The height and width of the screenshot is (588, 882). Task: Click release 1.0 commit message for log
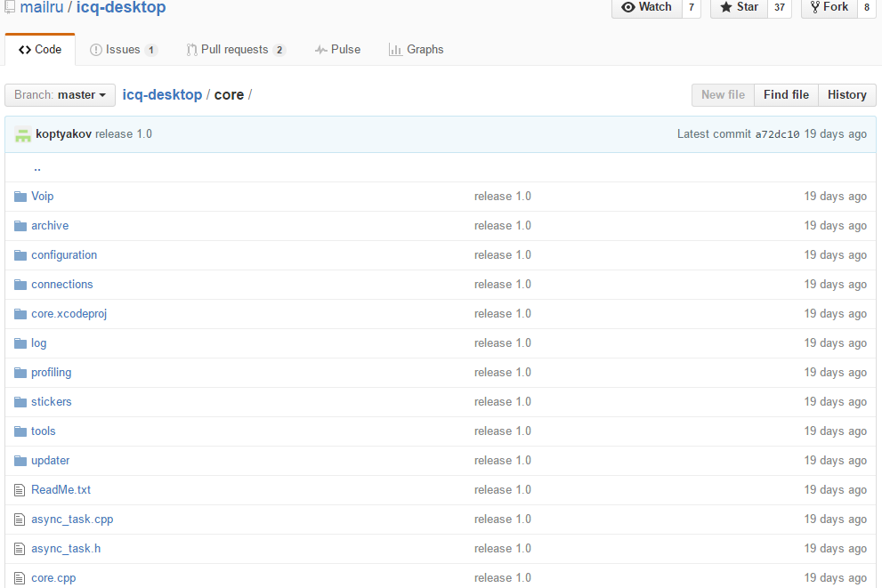tap(503, 342)
